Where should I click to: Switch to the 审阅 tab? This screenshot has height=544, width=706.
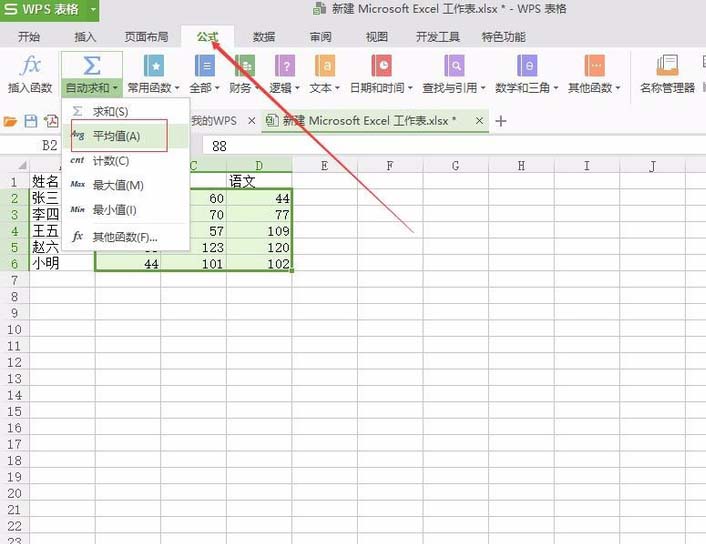coord(321,37)
